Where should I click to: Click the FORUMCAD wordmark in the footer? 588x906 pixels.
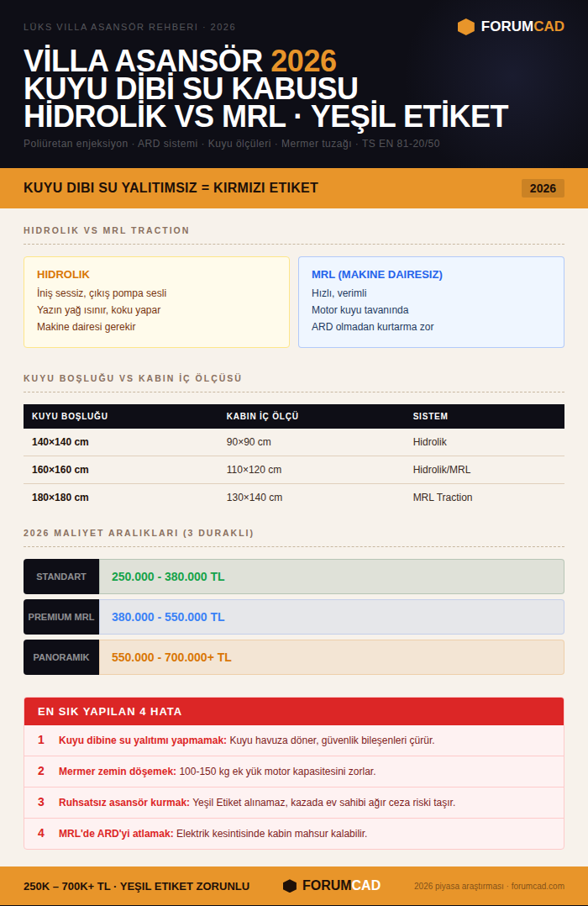click(341, 886)
